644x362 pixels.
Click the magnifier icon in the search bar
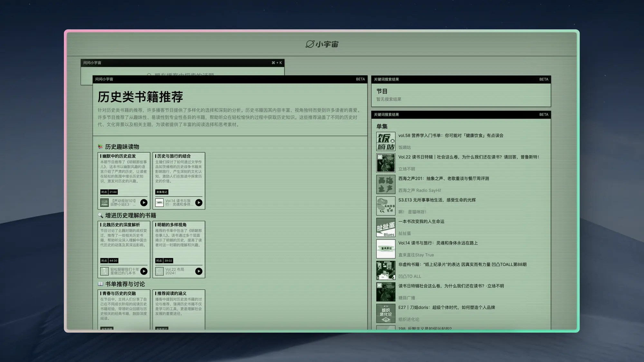(149, 75)
